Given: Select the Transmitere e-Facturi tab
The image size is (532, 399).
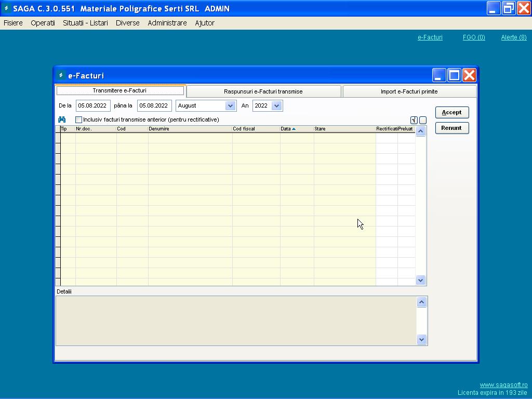Looking at the screenshot, I should click(120, 91).
